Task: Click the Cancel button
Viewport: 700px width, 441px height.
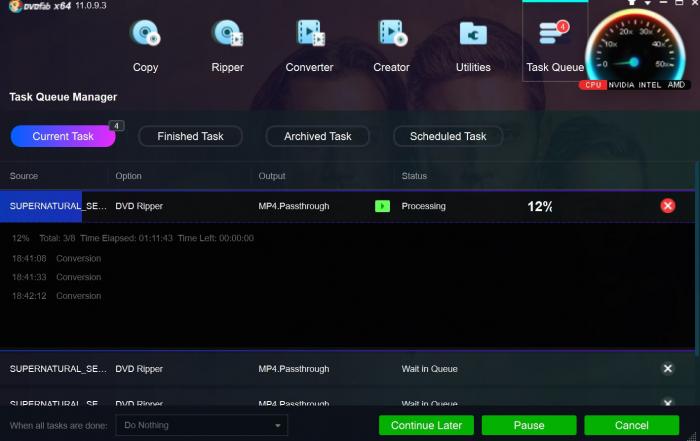Action: (632, 425)
